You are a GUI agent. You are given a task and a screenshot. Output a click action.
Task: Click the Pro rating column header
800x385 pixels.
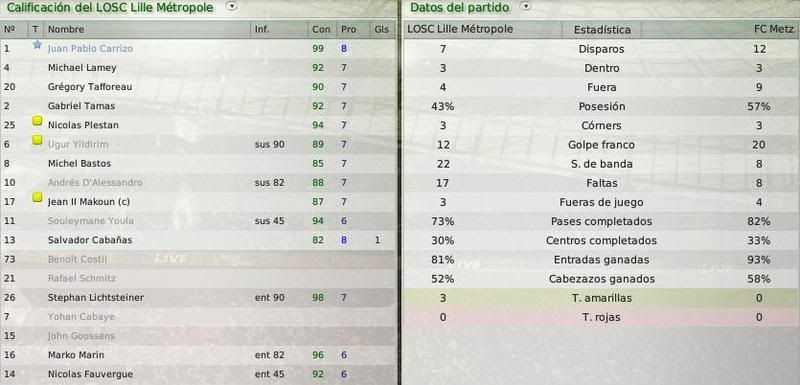click(349, 30)
